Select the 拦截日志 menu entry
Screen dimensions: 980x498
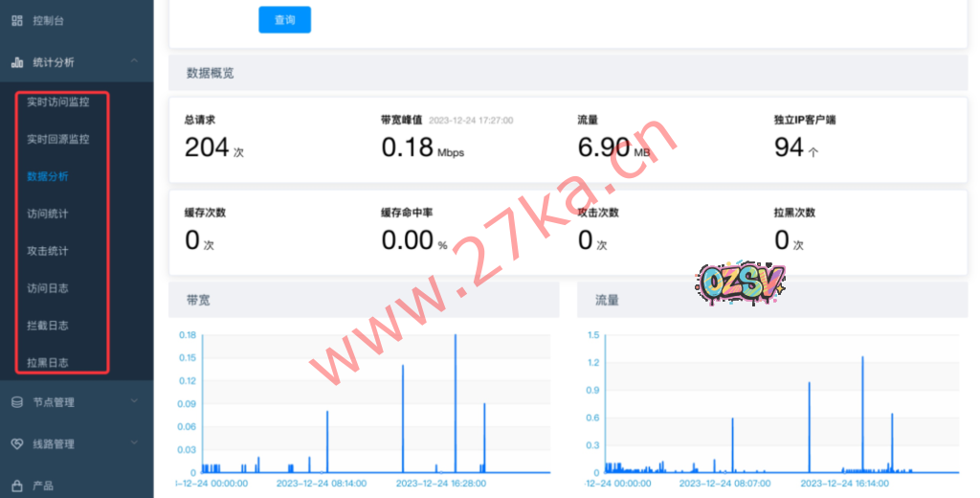(x=48, y=326)
